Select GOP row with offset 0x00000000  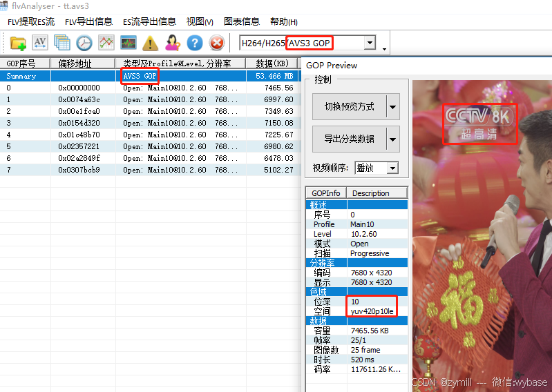(150, 88)
